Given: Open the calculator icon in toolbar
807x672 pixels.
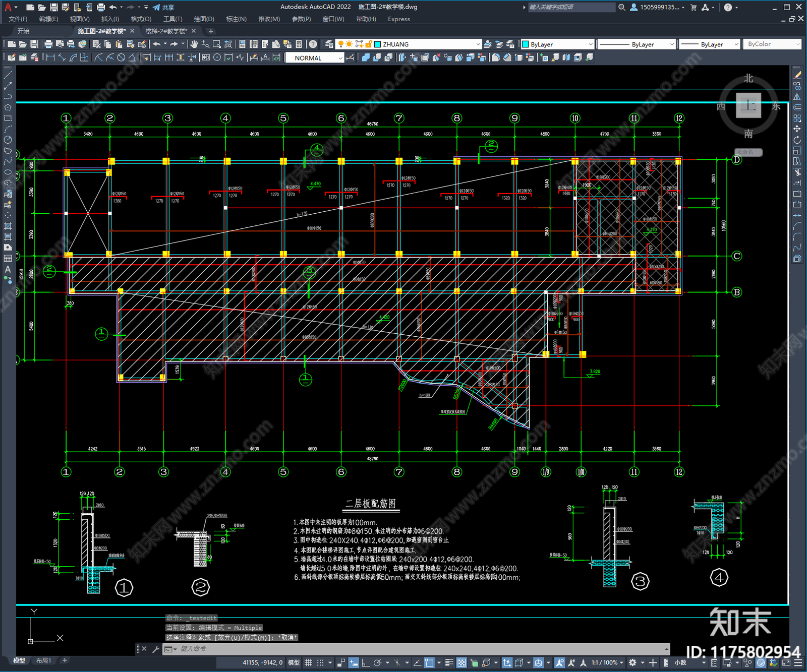Looking at the screenshot, I should point(299,44).
